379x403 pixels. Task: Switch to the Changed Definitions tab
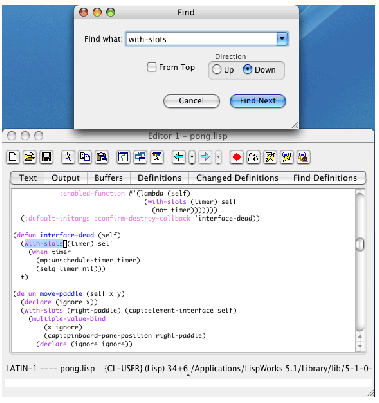(237, 178)
